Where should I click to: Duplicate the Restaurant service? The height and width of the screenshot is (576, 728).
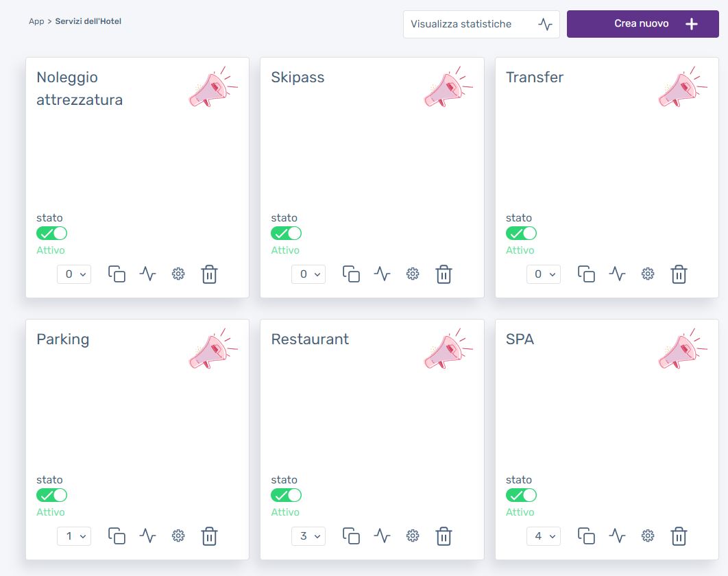pyautogui.click(x=351, y=536)
